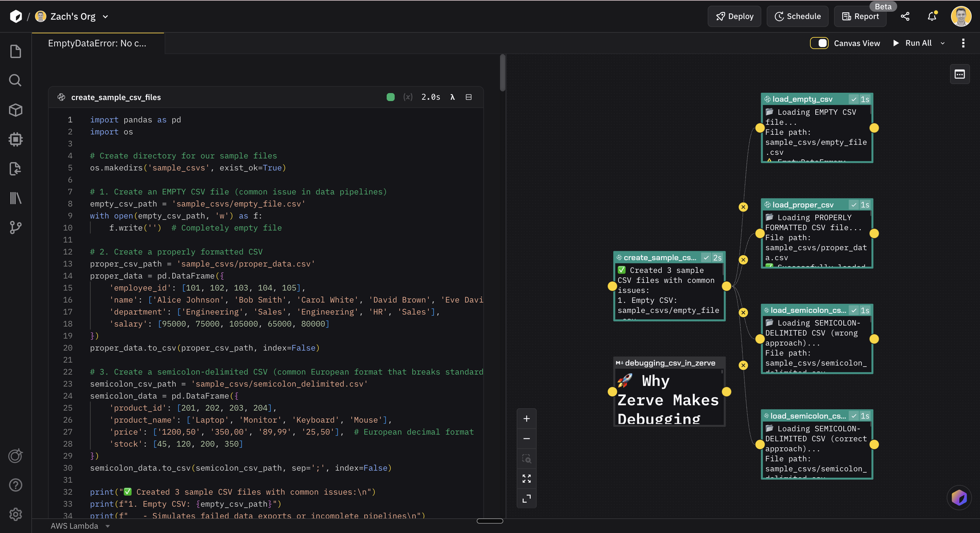The height and width of the screenshot is (533, 980).
Task: Select the packages icon in the left sidebar
Action: (x=15, y=110)
